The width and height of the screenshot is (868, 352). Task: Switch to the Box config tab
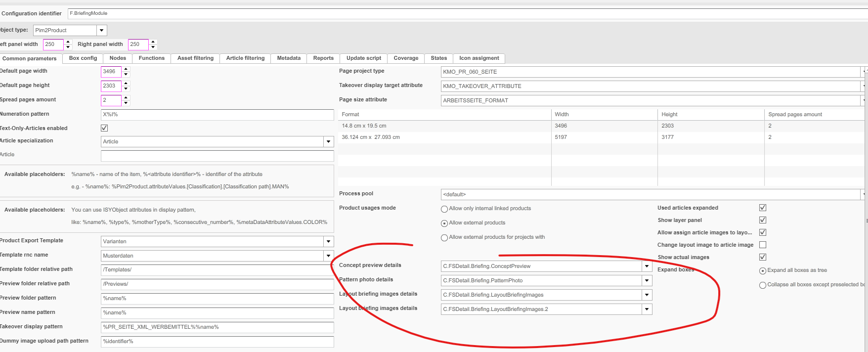click(x=83, y=58)
